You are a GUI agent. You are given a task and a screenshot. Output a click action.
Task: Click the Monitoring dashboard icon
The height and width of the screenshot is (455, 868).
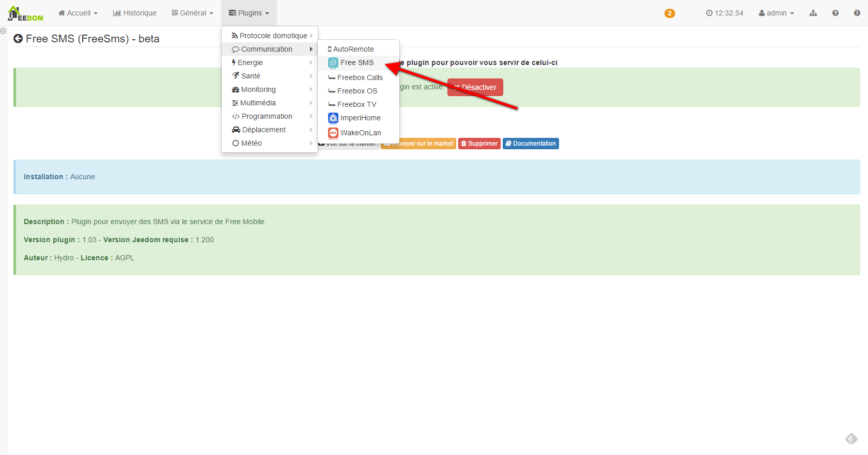click(236, 89)
